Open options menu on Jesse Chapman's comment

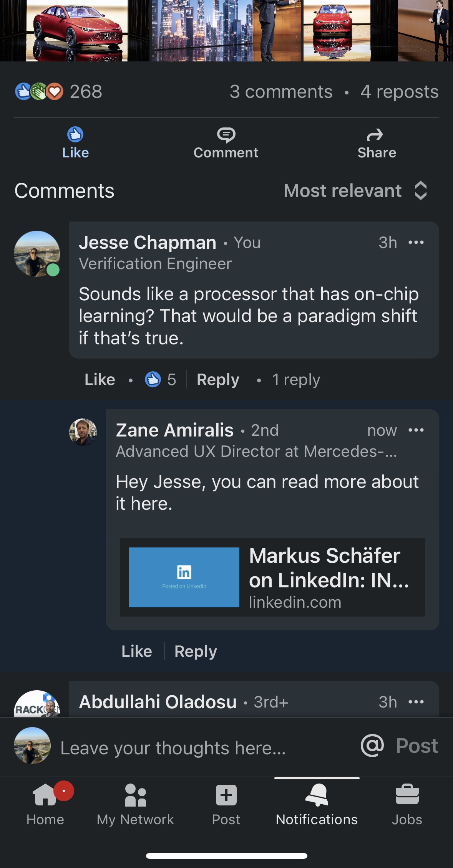(416, 243)
